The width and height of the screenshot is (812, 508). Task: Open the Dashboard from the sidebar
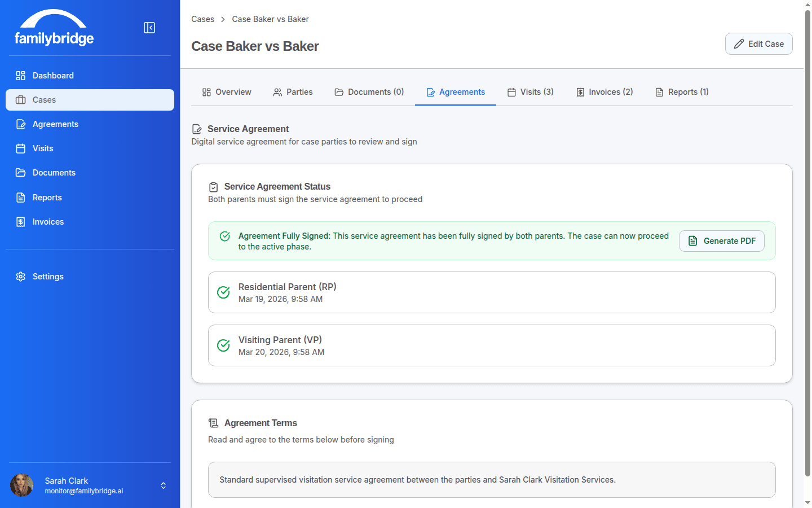21,75
